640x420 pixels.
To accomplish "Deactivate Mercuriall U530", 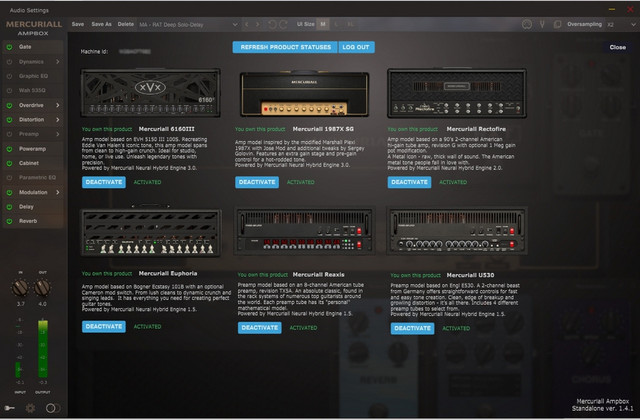I will [412, 329].
